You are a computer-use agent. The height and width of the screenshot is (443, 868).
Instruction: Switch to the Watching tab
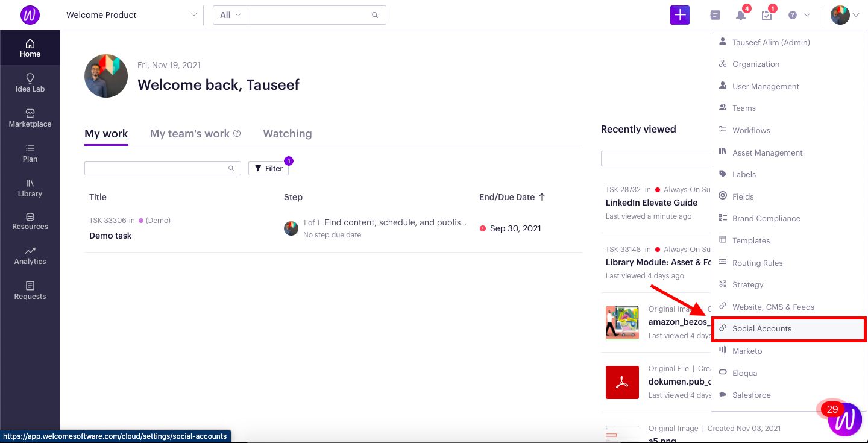288,134
